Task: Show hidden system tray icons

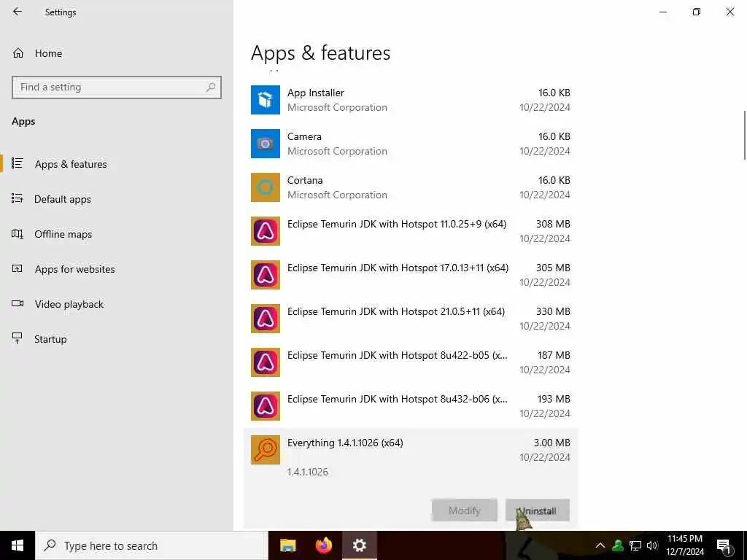Action: coord(600,545)
